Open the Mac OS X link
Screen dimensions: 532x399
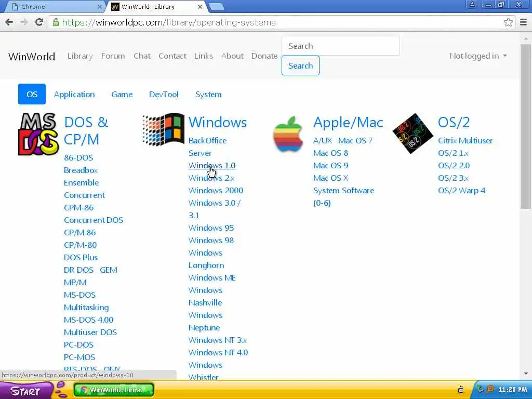(x=330, y=178)
